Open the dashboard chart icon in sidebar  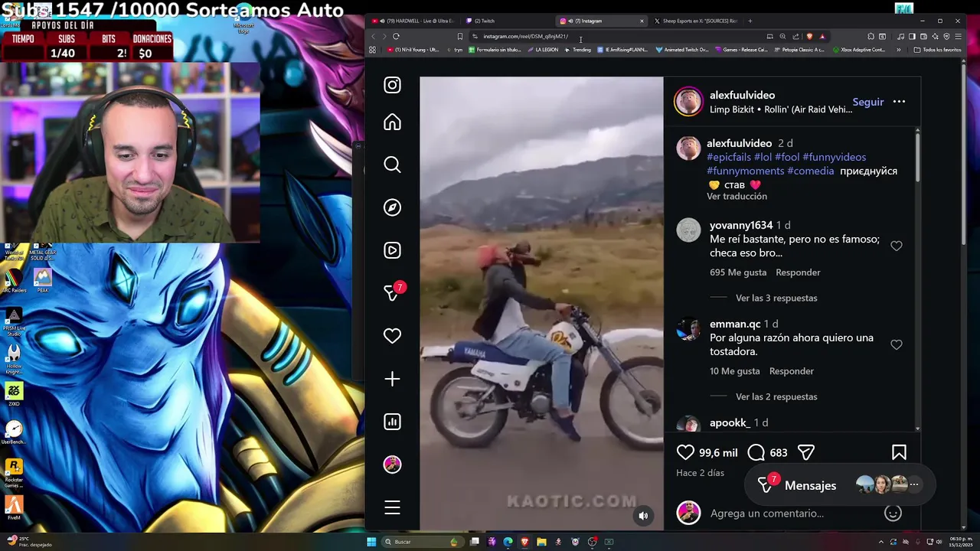tap(392, 422)
